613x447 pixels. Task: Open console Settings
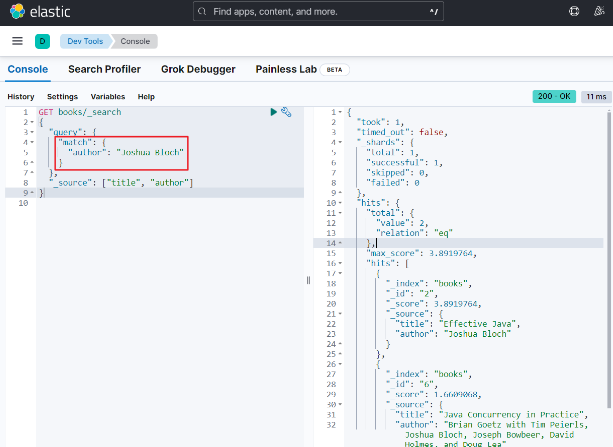coord(62,97)
